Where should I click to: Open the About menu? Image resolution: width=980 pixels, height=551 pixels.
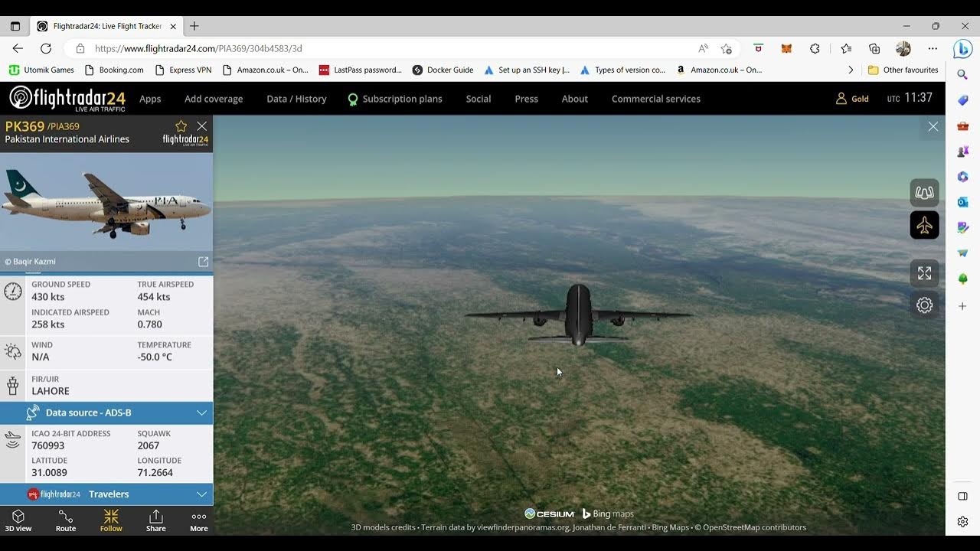(575, 99)
